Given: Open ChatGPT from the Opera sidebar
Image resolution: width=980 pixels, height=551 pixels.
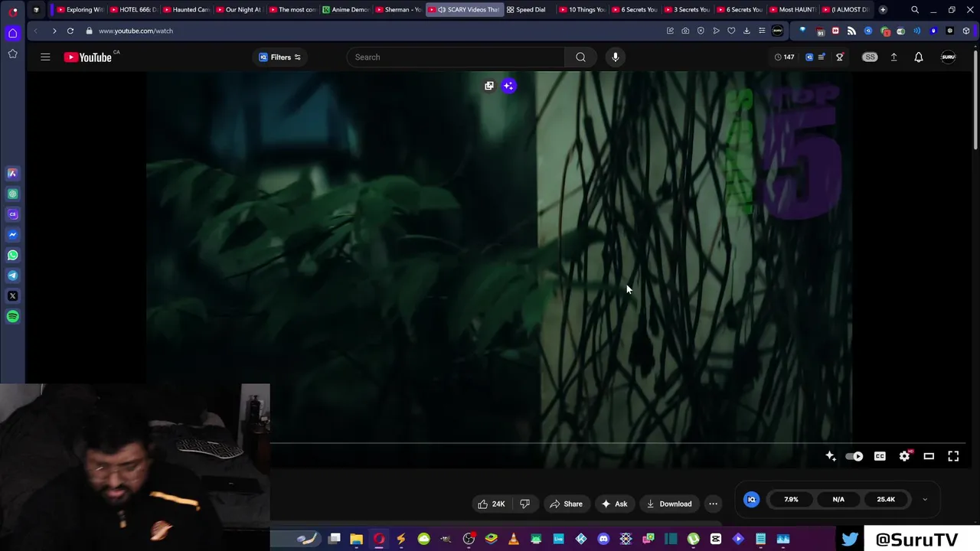Looking at the screenshot, I should pyautogui.click(x=12, y=194).
